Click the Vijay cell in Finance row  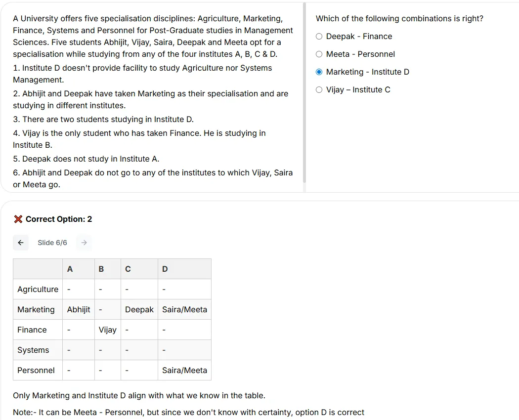pos(108,330)
